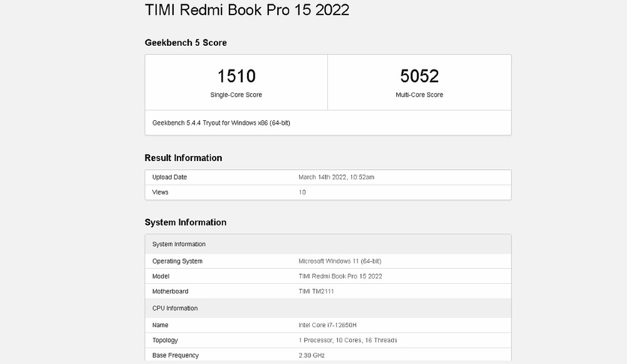This screenshot has height=364, width=627.
Task: Select the model value TIMI Redmi Book Pro 15 2022
Action: click(x=340, y=276)
